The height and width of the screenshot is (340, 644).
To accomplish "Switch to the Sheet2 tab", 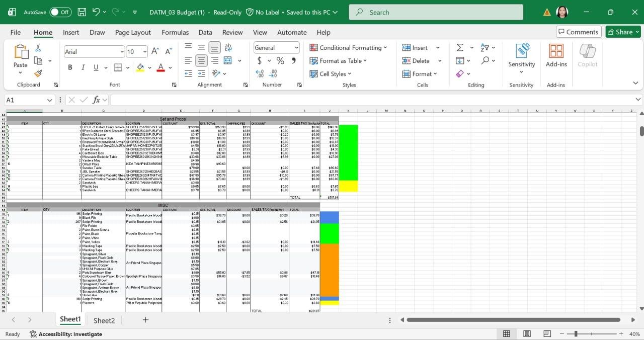I will click(x=104, y=320).
